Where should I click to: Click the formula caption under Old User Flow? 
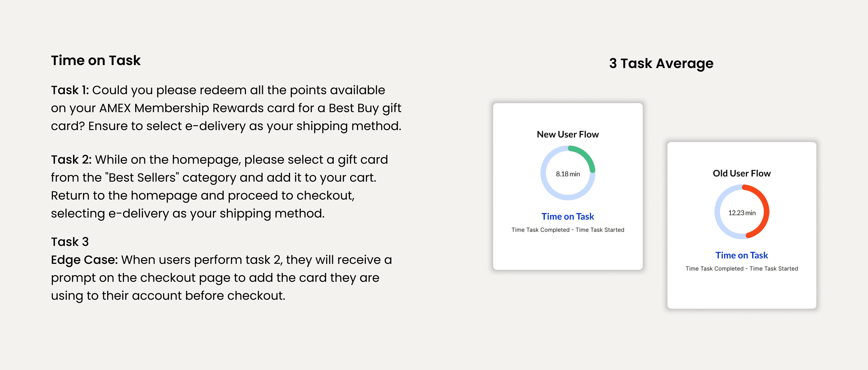pos(742,269)
